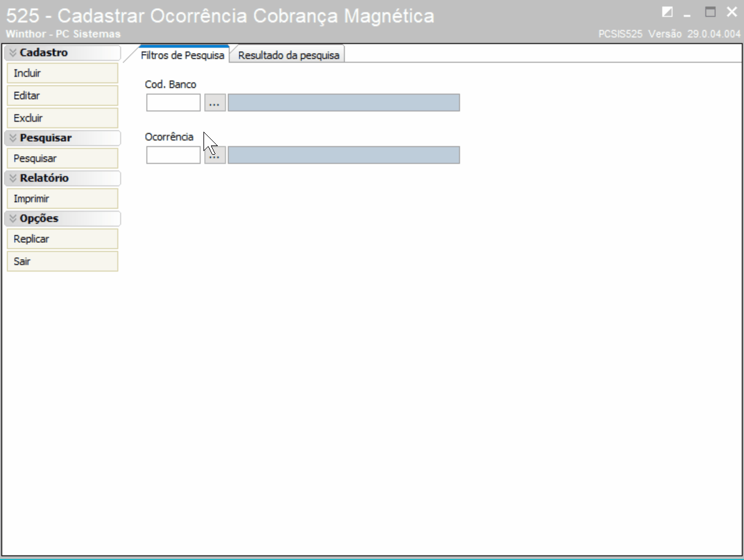
Task: Click the Incluir button
Action: click(x=62, y=73)
